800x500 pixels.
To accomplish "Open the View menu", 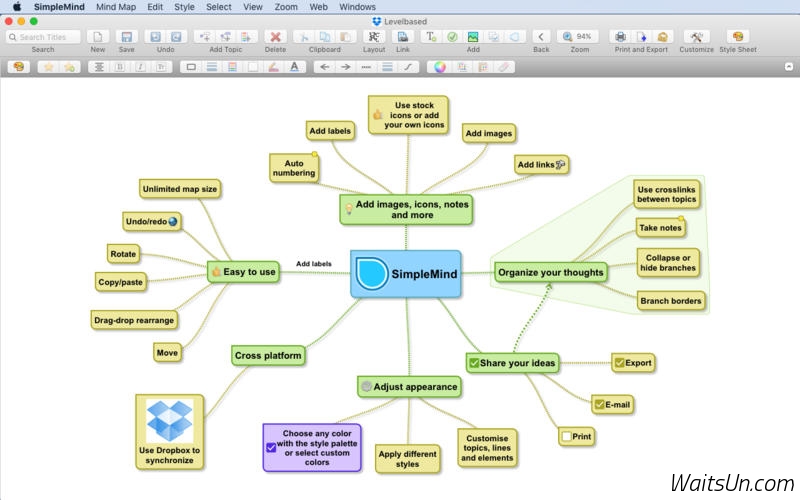I will click(x=253, y=7).
